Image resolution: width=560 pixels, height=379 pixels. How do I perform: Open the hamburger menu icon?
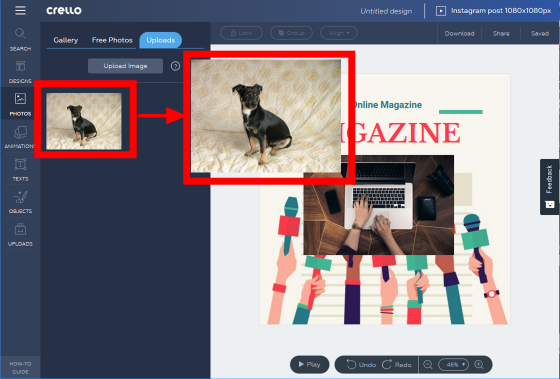[20, 10]
